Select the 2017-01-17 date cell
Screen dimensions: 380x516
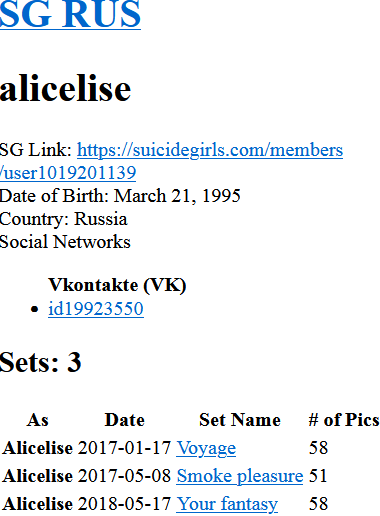[124, 448]
